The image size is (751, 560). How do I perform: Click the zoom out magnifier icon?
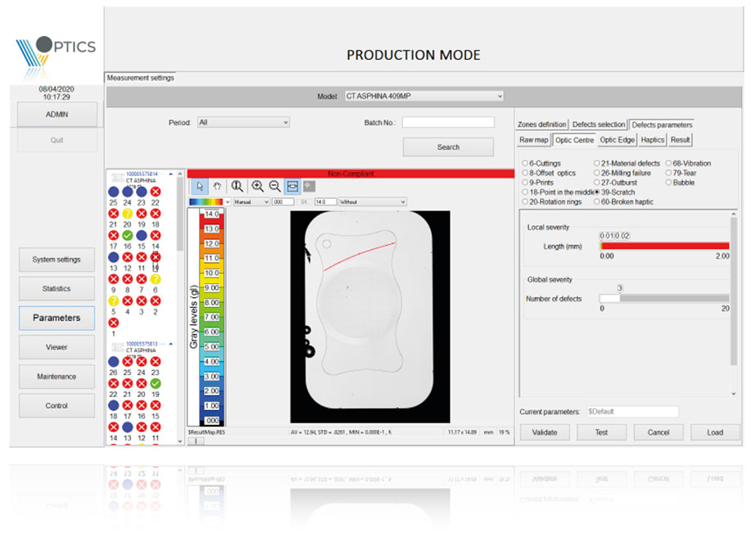pos(274,186)
